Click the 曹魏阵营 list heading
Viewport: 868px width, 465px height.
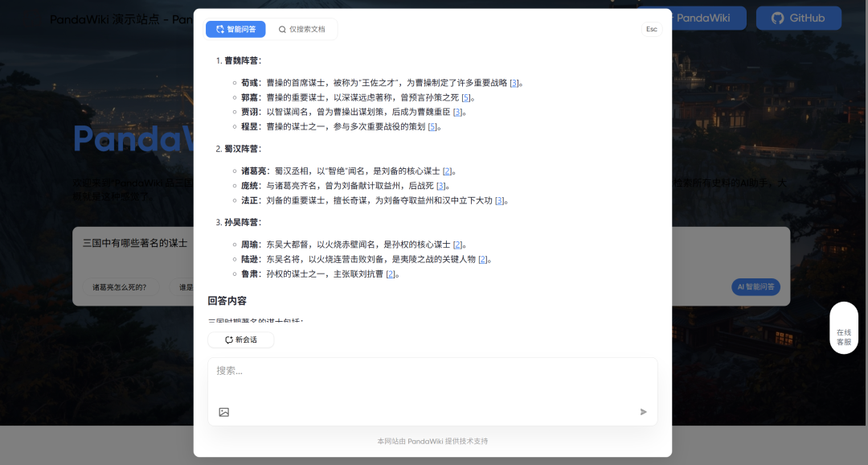[x=243, y=61]
